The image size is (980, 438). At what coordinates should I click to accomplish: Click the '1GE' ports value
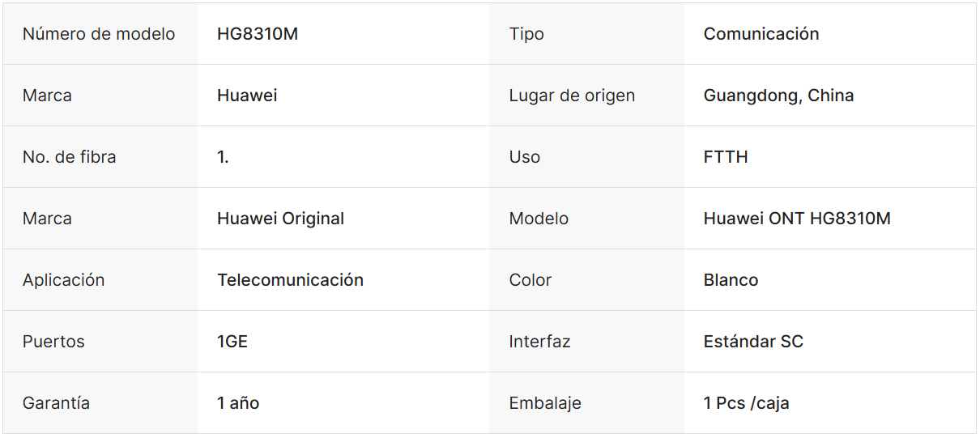[x=232, y=342]
